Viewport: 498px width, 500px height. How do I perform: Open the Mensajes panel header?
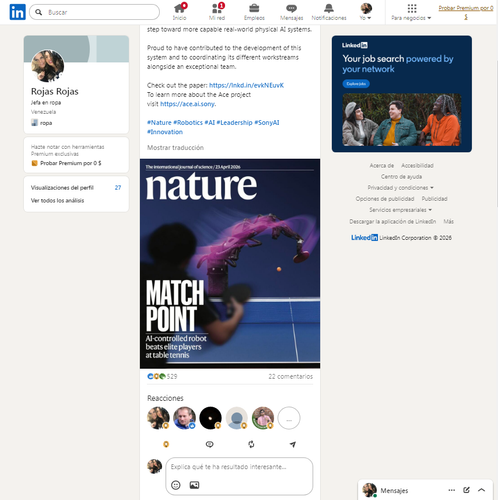tap(425, 490)
